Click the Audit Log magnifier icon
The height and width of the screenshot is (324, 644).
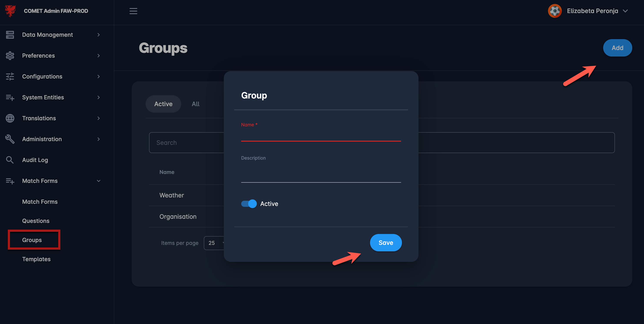(x=10, y=160)
